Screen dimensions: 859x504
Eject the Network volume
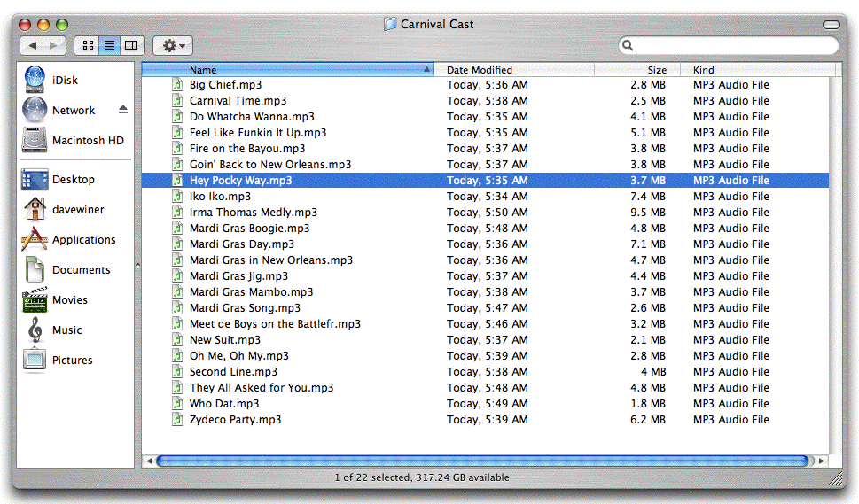coord(123,110)
